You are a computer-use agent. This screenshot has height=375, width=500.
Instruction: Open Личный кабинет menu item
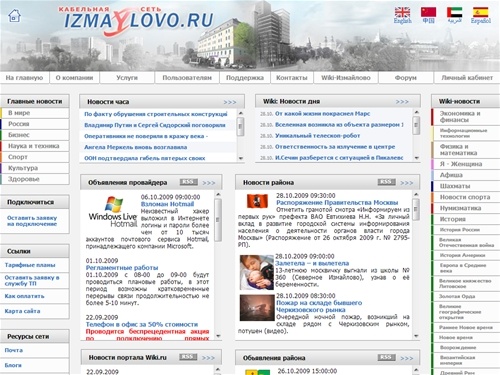(x=467, y=78)
